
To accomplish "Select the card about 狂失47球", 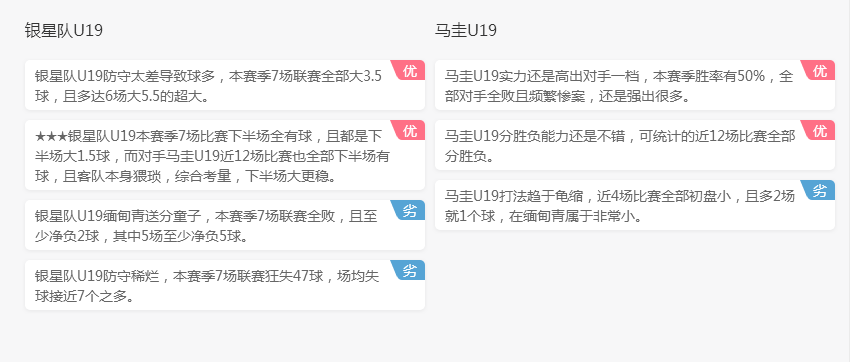I will (225, 285).
